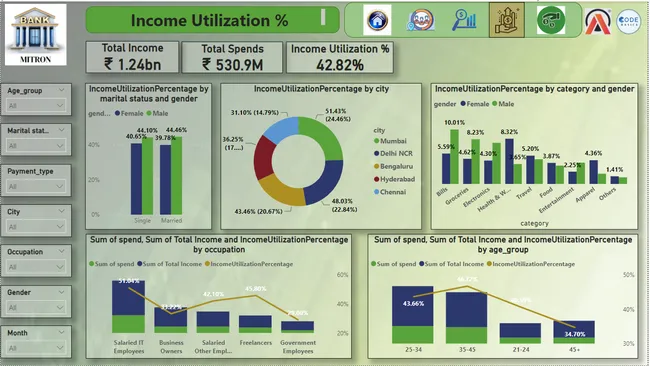Open the green credit card navigation icon
650x366 pixels.
551,20
